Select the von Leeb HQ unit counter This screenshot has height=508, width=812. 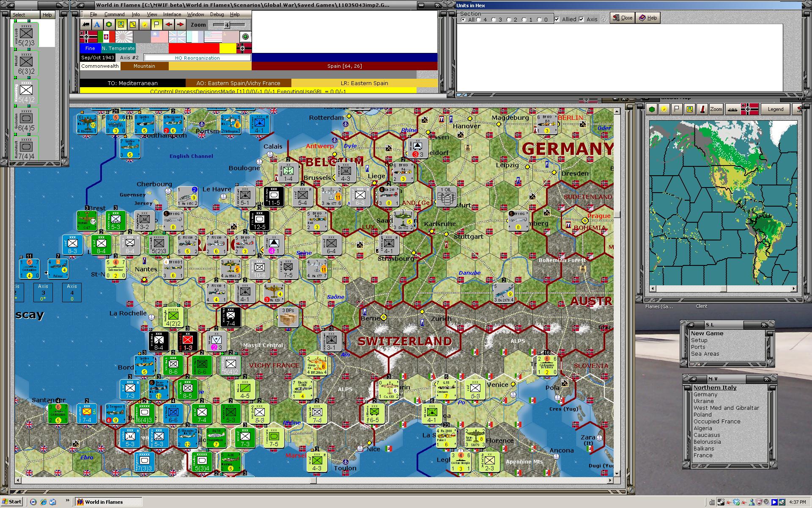coord(26,34)
